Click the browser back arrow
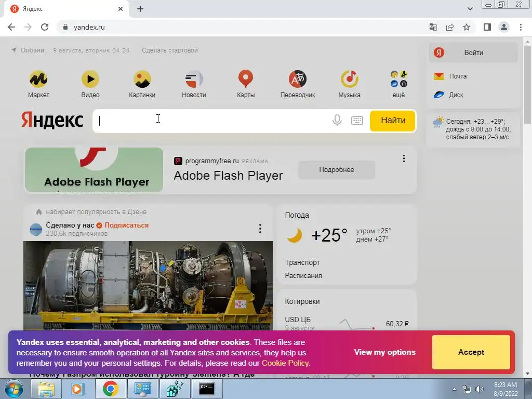Viewport: 532px width, 399px height. (11, 27)
